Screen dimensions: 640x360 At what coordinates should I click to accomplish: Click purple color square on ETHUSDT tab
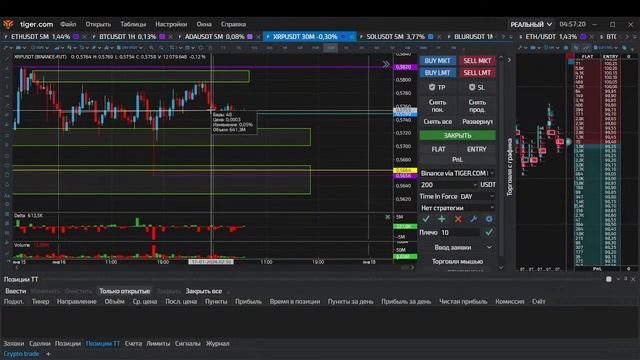76,37
